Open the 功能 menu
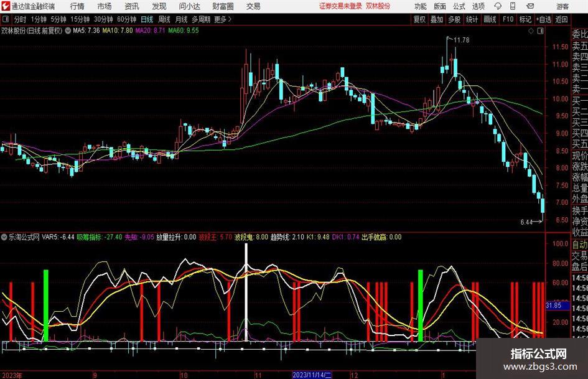Screen dimensions: 588x379 tap(421, 6)
